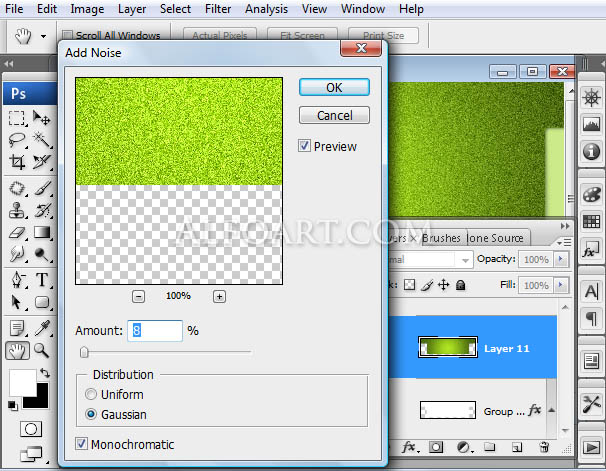
Task: Open the File menu
Action: 14,9
